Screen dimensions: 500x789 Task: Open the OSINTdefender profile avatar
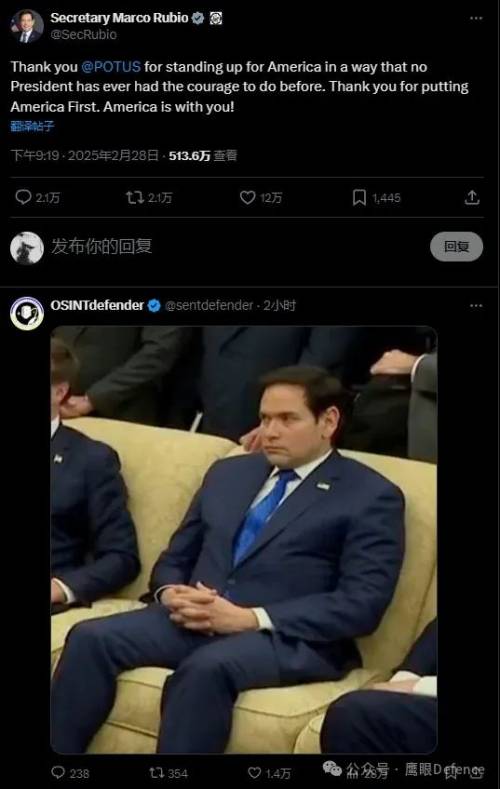pos(27,313)
